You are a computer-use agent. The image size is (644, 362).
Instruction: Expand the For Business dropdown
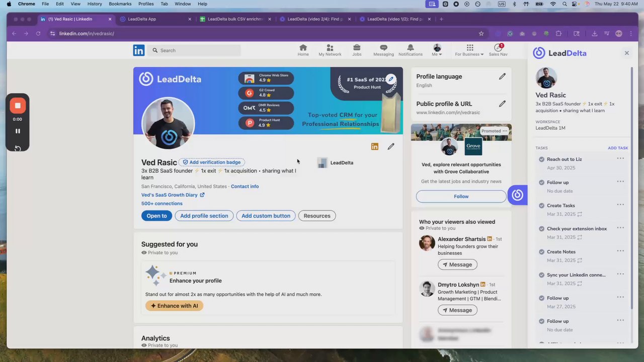pyautogui.click(x=469, y=50)
